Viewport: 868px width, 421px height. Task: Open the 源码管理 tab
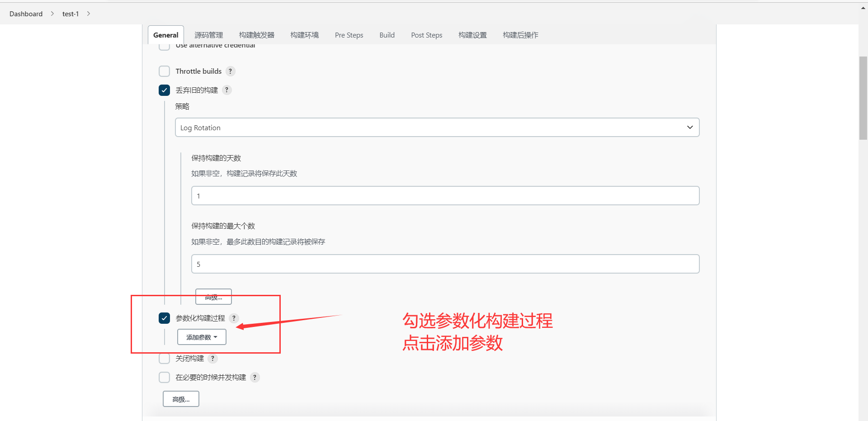[209, 35]
